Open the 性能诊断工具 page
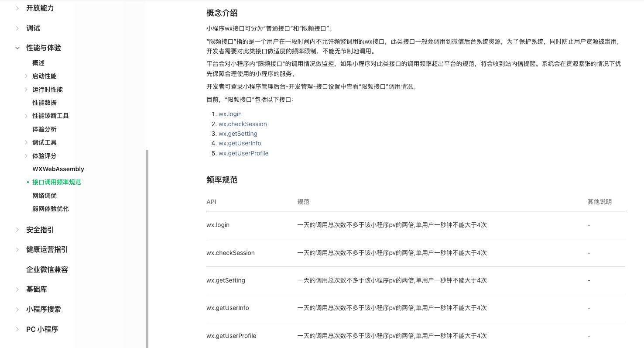The width and height of the screenshot is (644, 348). pyautogui.click(x=51, y=116)
